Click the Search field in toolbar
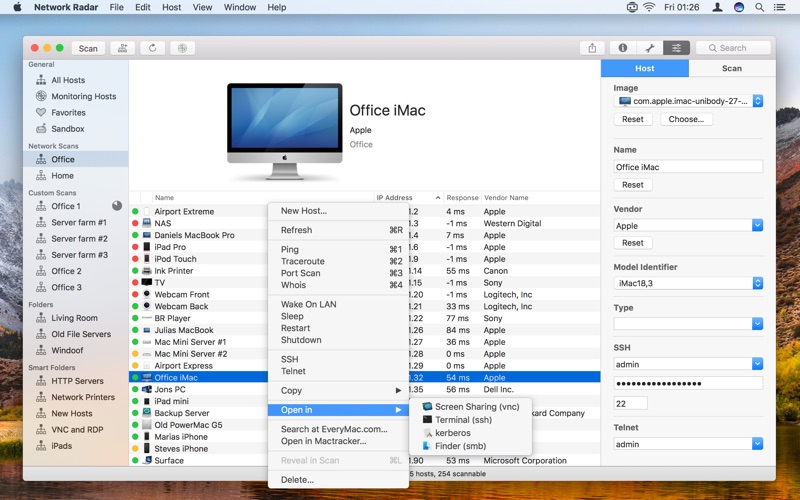Viewport: 800px width, 500px height. (x=734, y=48)
